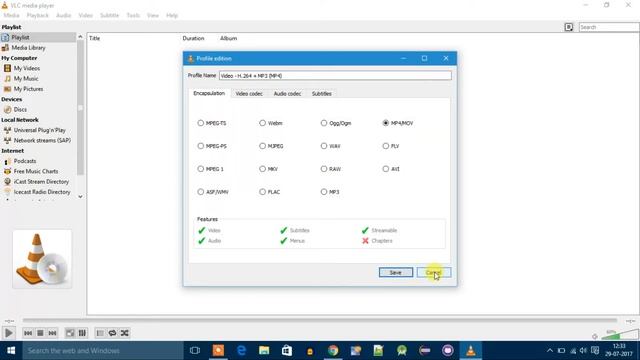
Task: Open Task View on the taskbar
Action: tap(195, 351)
